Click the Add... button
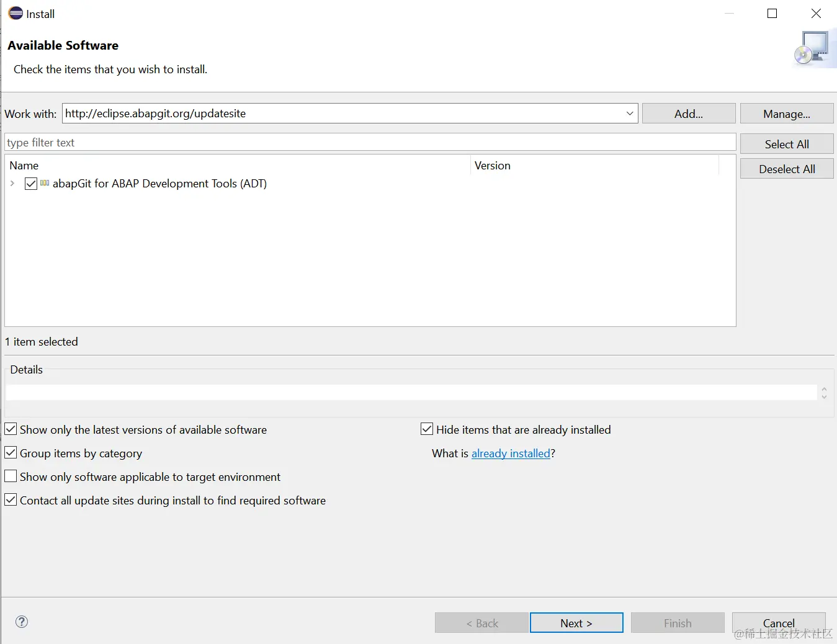 tap(689, 114)
